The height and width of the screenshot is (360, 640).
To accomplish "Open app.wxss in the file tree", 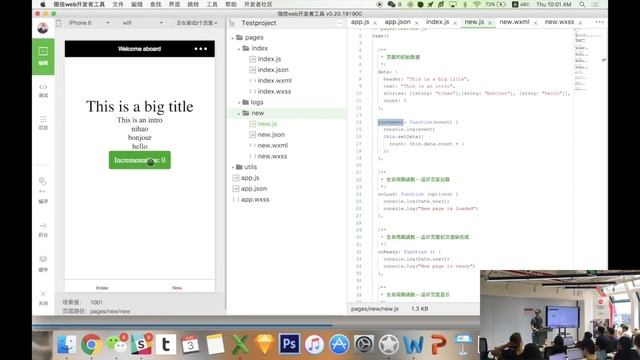I will tap(255, 200).
